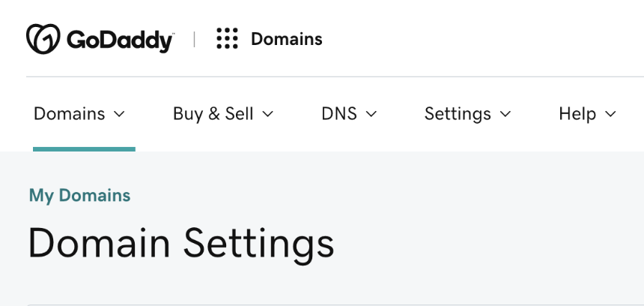Screen dimensions: 644x306
Task: Expand the Settings chevron arrow
Action: point(505,115)
